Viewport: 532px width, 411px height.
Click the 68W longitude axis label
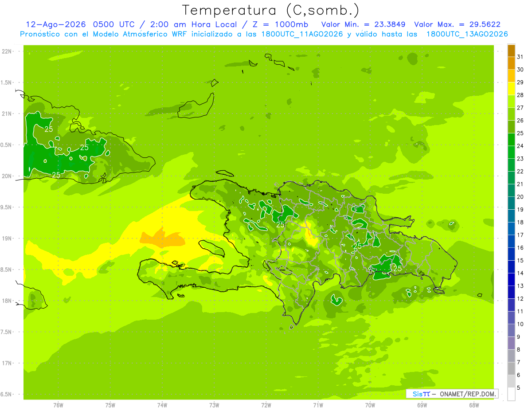(x=474, y=405)
